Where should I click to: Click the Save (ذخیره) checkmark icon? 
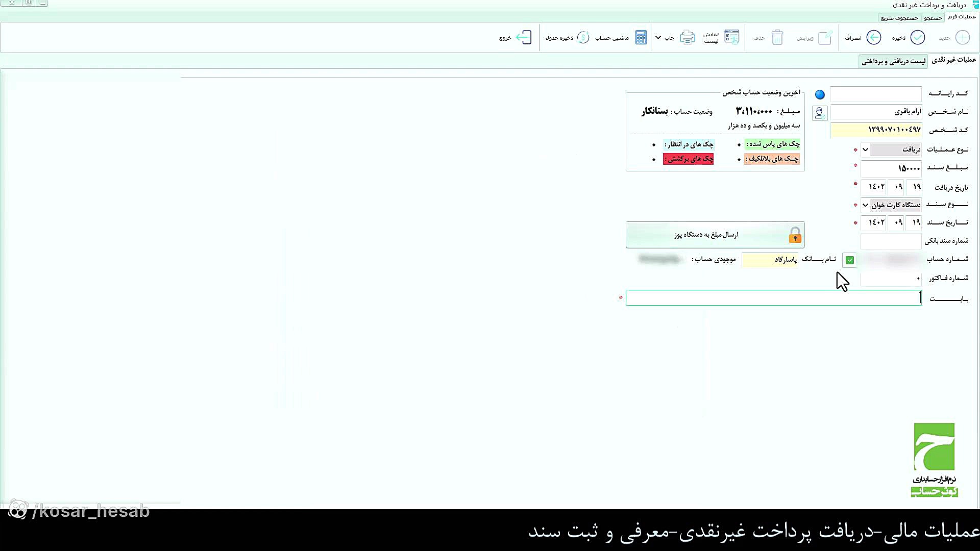(917, 38)
